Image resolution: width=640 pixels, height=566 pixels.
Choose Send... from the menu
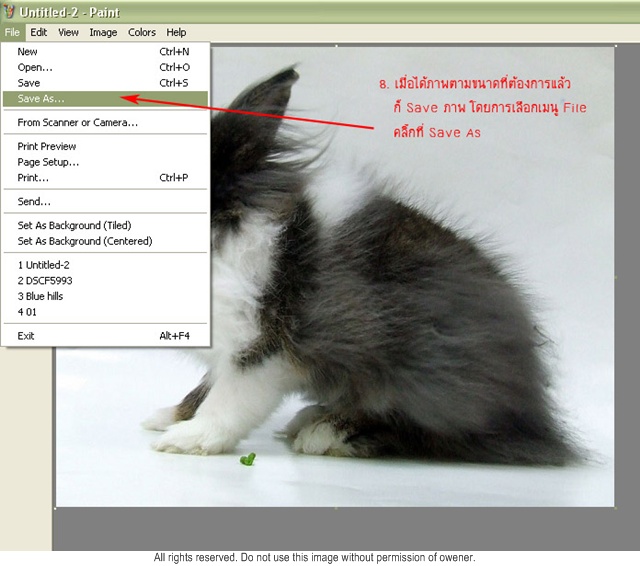105,202
